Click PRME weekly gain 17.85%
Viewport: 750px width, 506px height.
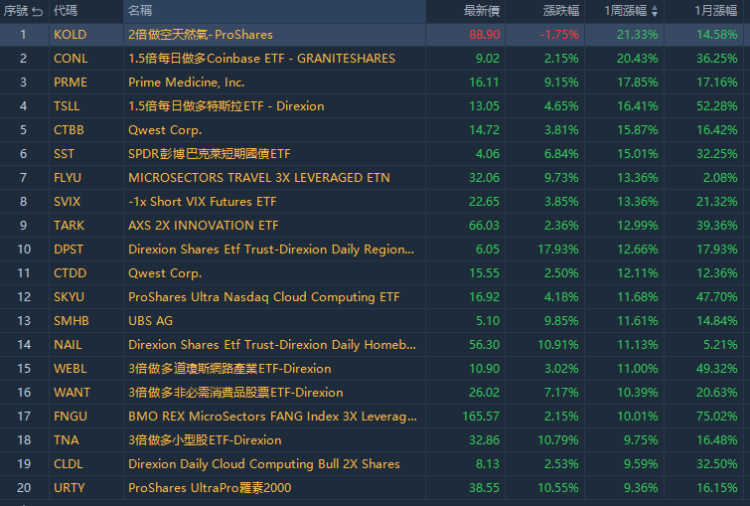pos(637,82)
